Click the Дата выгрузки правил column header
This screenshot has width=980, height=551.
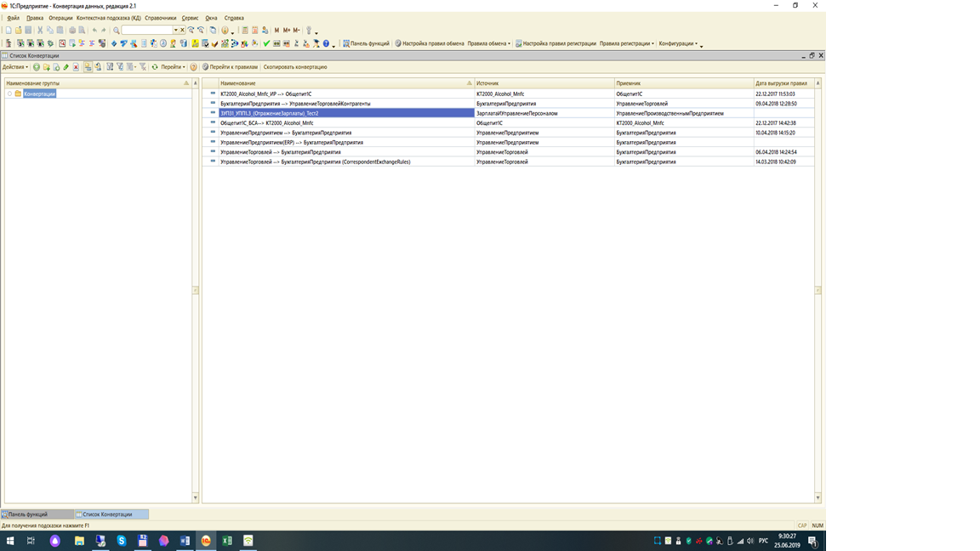click(x=783, y=83)
